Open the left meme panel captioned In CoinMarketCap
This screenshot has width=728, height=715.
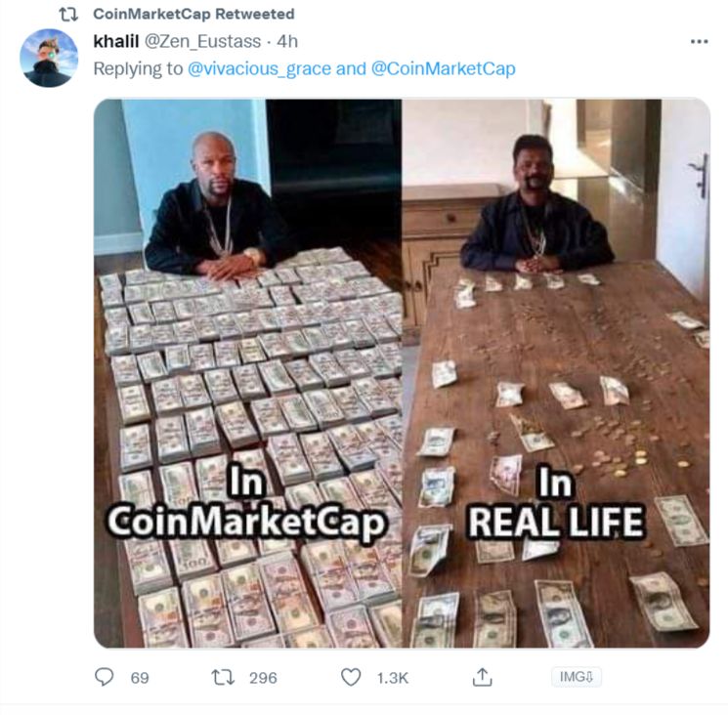(x=248, y=373)
